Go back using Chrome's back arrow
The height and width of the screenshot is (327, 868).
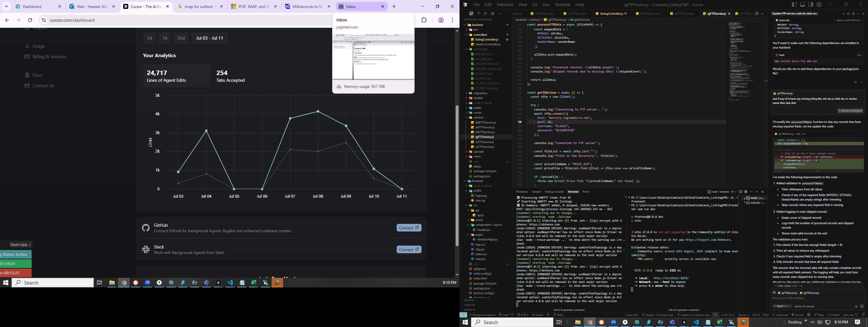pos(7,20)
